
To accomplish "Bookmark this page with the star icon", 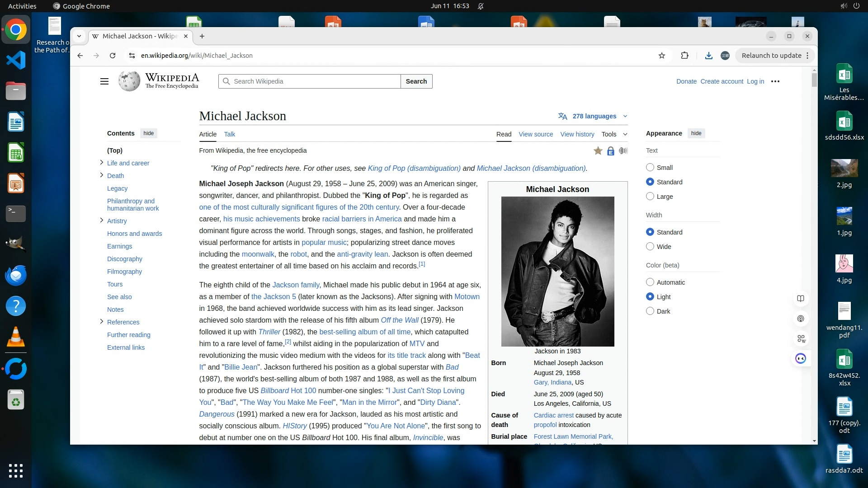I will coord(662,56).
